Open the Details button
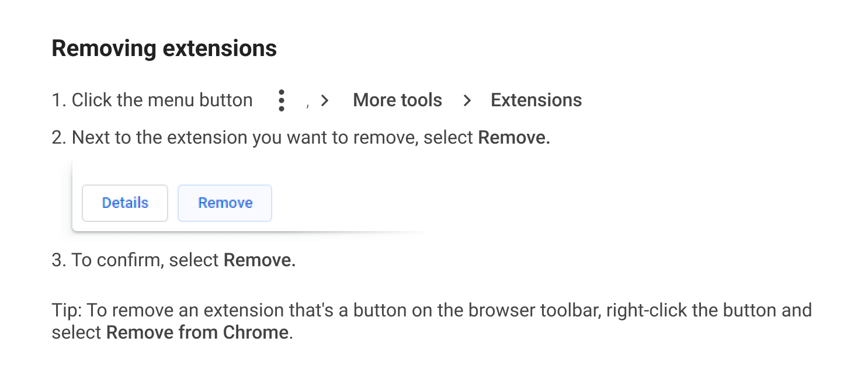Screen dimensions: 868x383 [125, 203]
